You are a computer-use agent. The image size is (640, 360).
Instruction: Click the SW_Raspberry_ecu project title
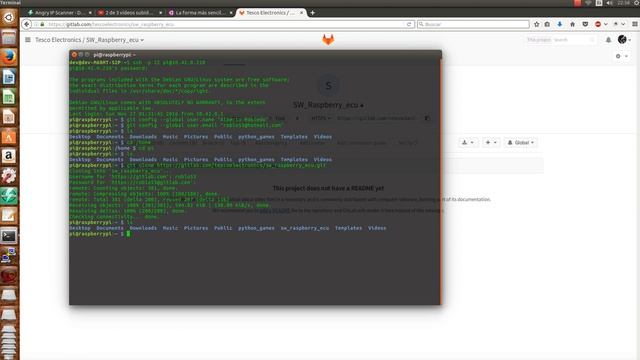(326, 105)
